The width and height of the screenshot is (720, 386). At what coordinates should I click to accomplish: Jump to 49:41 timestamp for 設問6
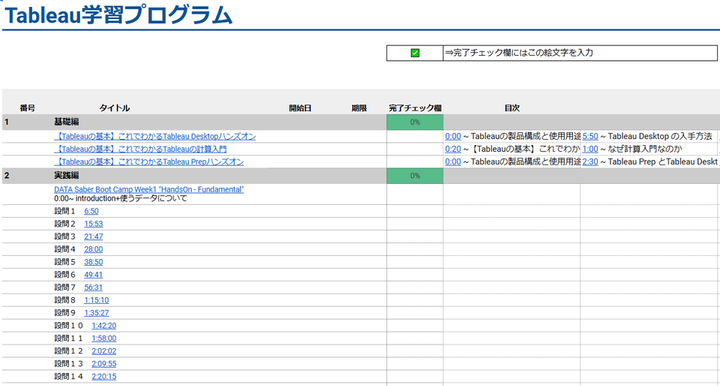pyautogui.click(x=93, y=275)
